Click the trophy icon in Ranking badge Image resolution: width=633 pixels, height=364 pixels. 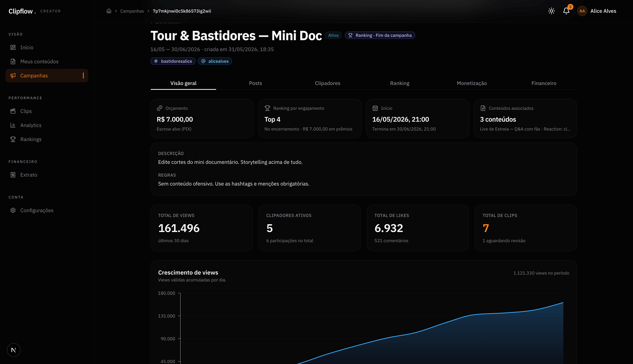351,35
